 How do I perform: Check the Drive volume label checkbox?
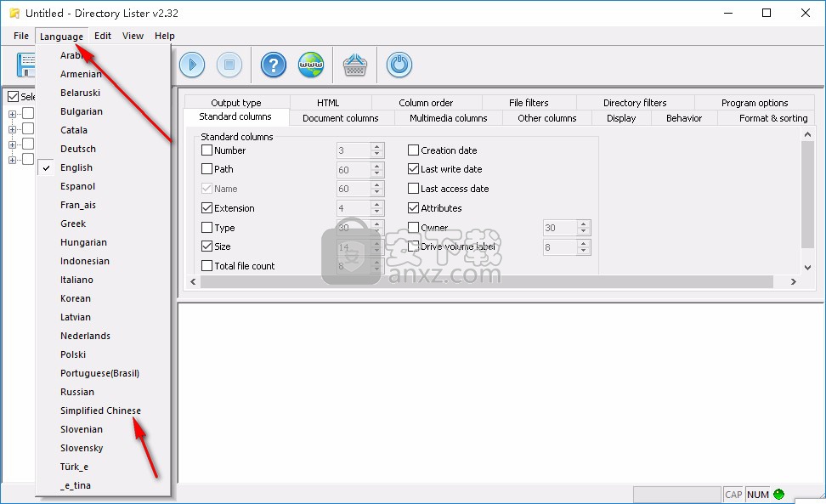click(414, 246)
